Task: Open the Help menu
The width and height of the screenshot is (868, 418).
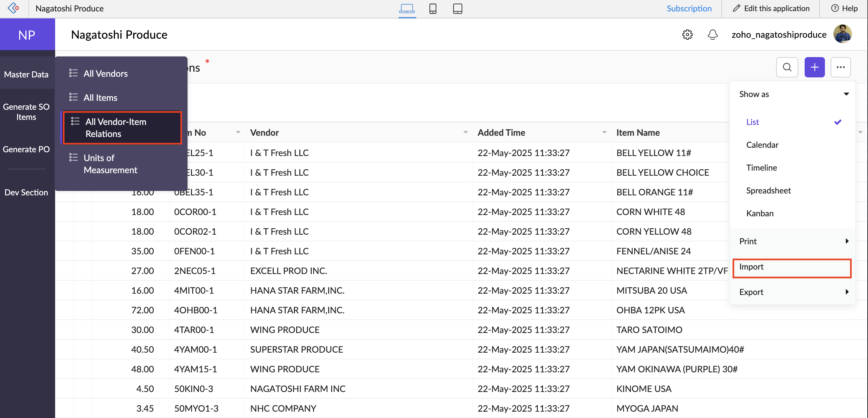Action: point(844,9)
